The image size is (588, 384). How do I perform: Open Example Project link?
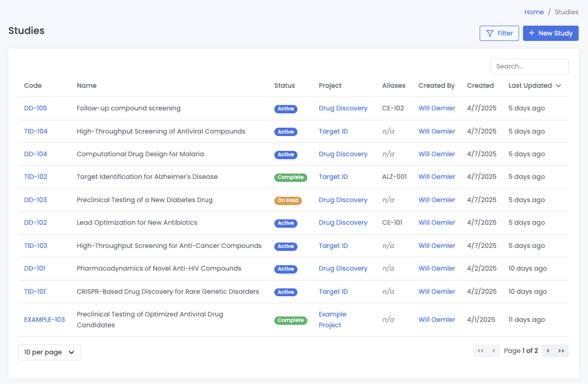[332, 319]
